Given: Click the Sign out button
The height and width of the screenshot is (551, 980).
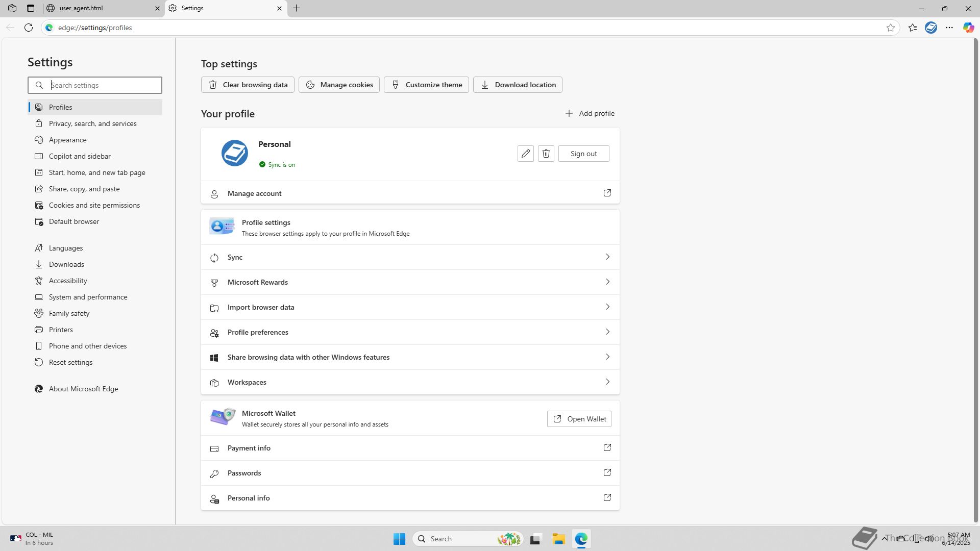Looking at the screenshot, I should click(x=583, y=154).
